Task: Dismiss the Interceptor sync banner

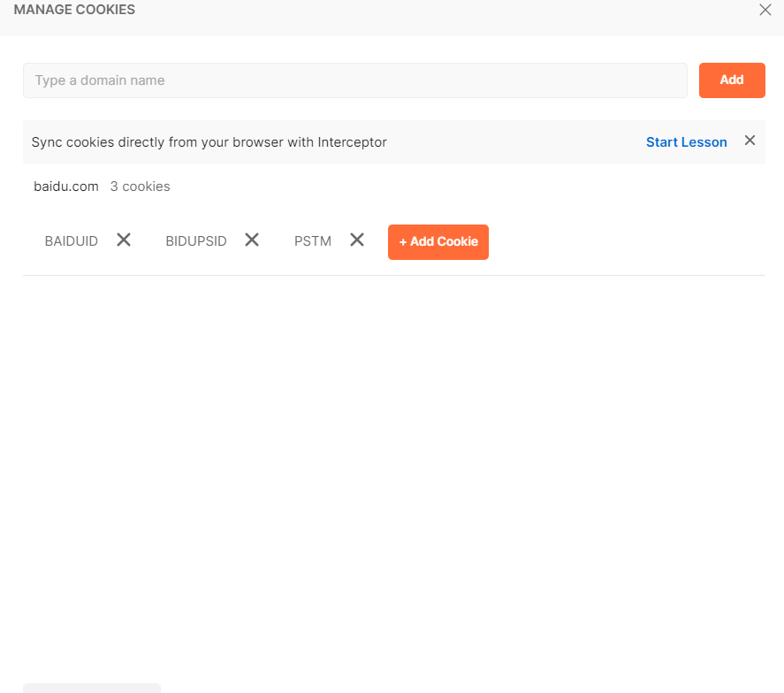Action: pos(750,141)
